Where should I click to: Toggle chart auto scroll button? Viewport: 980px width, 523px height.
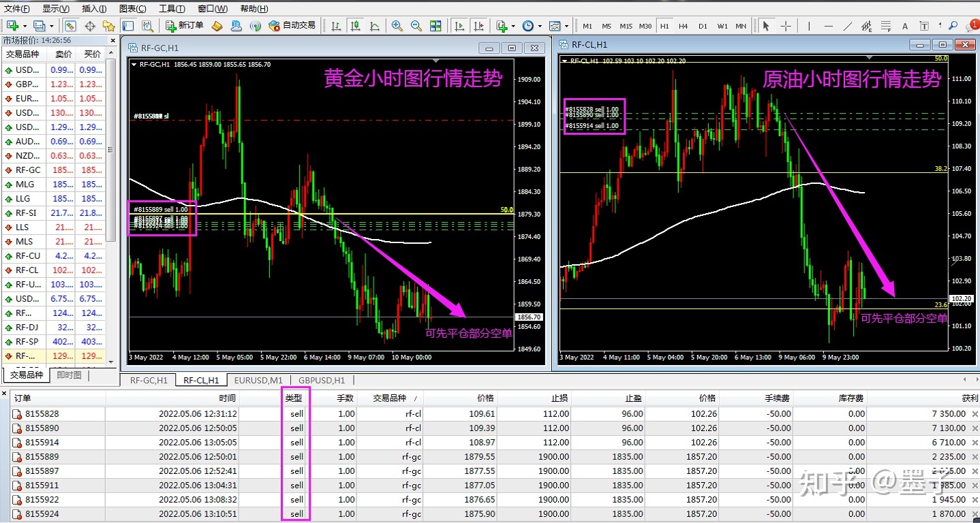click(x=460, y=26)
